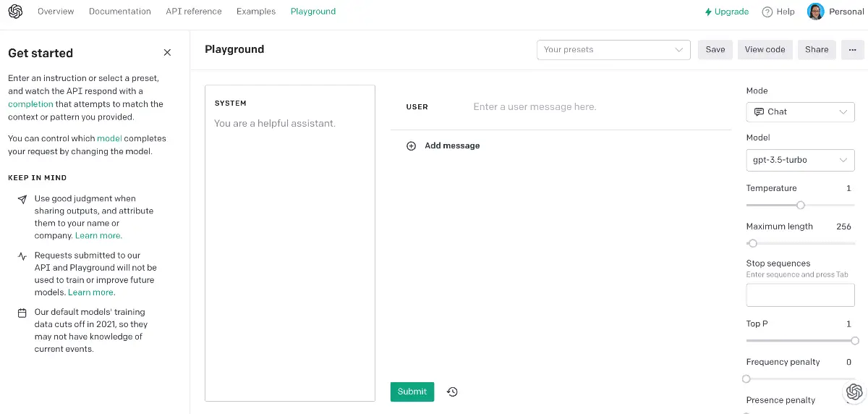Click the Maximum length value 256
The width and height of the screenshot is (868, 414).
click(843, 227)
